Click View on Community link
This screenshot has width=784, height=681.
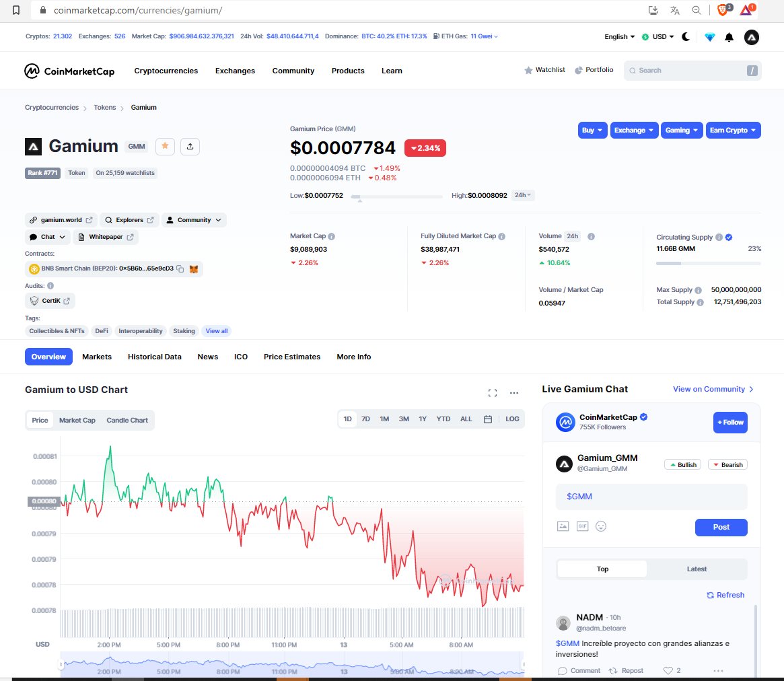coord(713,390)
